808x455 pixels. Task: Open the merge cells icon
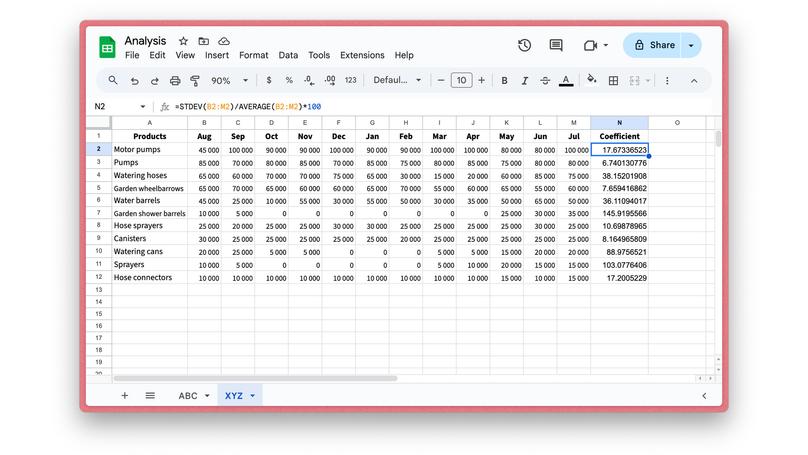[x=634, y=81]
